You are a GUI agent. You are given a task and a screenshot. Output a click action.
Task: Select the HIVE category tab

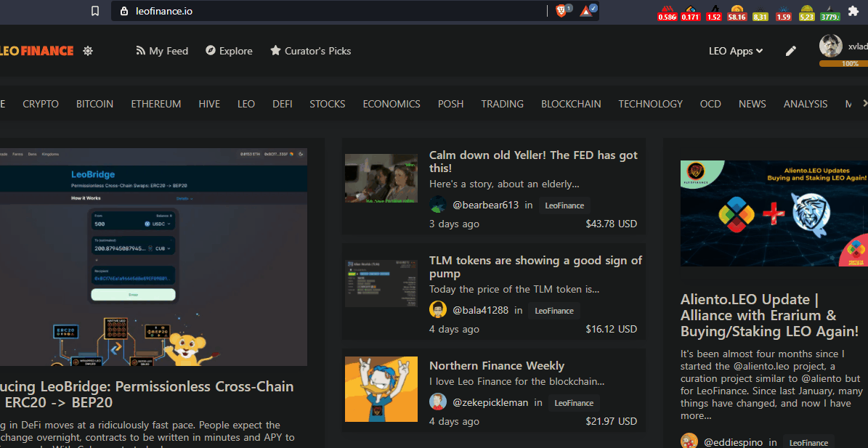209,104
